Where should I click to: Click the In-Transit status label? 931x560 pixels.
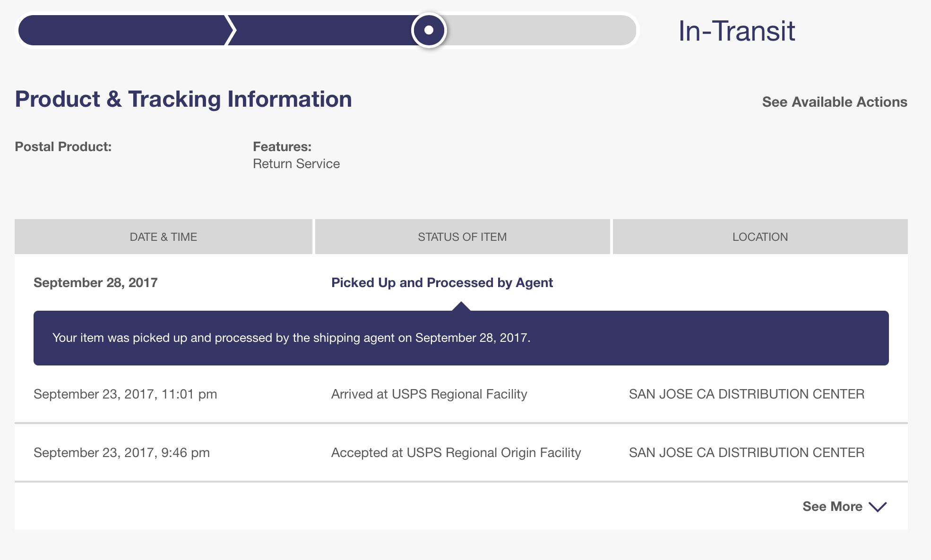click(x=736, y=31)
